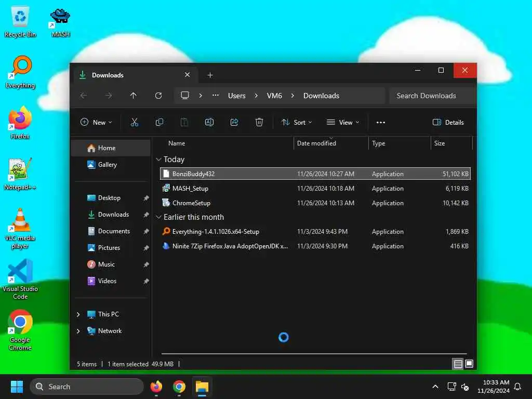Open Firefox from the taskbar
This screenshot has width=532, height=399.
coord(156,387)
